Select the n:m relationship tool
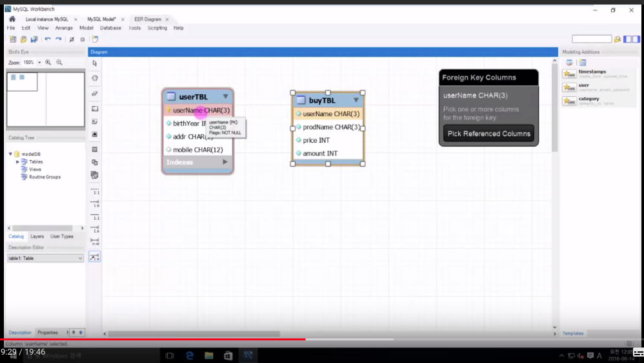The width and height of the screenshot is (644, 363). [95, 242]
